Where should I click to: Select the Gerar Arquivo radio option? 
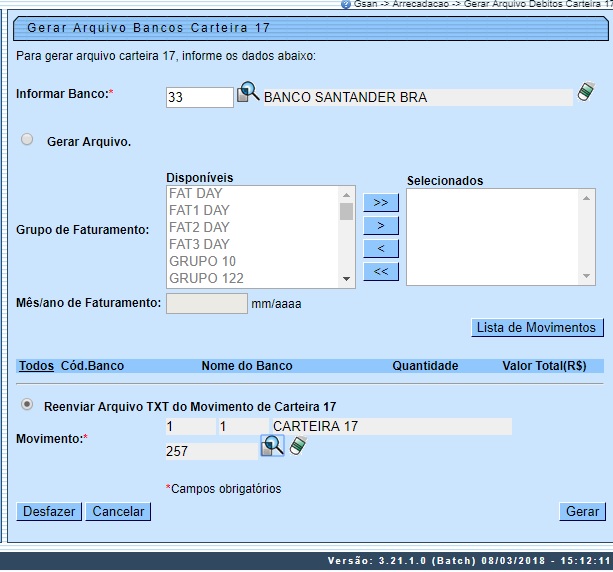pyautogui.click(x=27, y=141)
